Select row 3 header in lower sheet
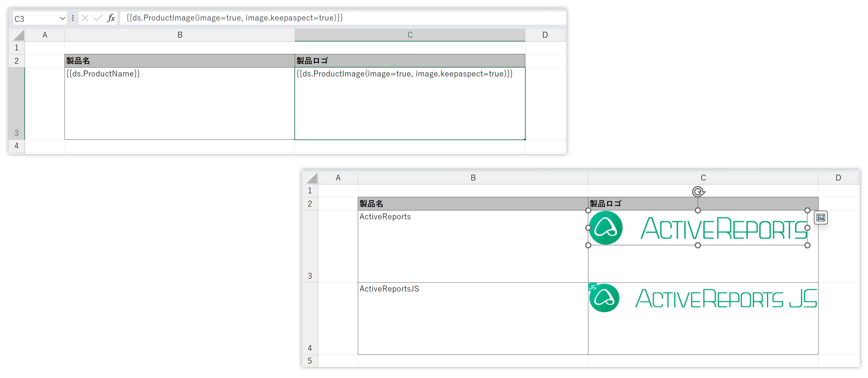The width and height of the screenshot is (868, 378). (x=310, y=247)
